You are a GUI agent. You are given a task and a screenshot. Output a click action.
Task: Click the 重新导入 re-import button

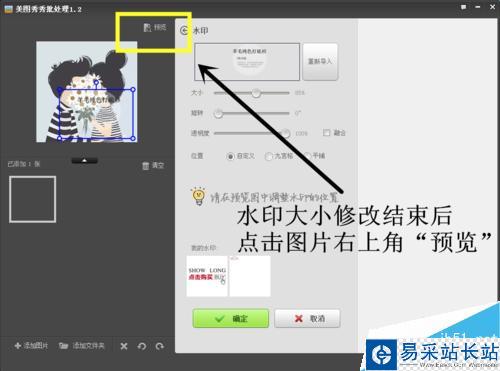320,61
